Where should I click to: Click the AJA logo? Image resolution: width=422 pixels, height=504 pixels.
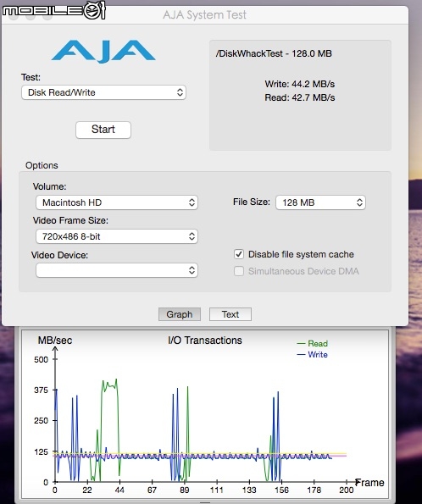click(x=103, y=51)
